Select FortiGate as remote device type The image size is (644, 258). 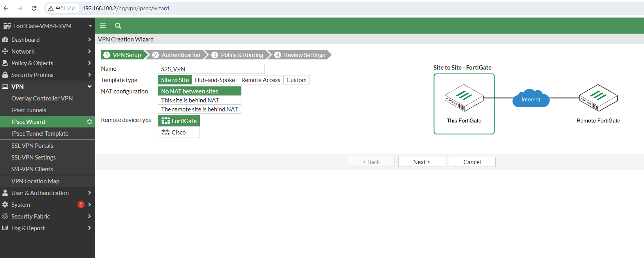[179, 121]
